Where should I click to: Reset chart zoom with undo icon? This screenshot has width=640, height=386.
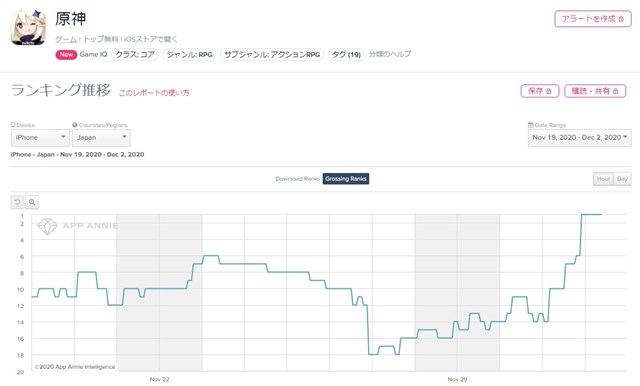coord(17,202)
